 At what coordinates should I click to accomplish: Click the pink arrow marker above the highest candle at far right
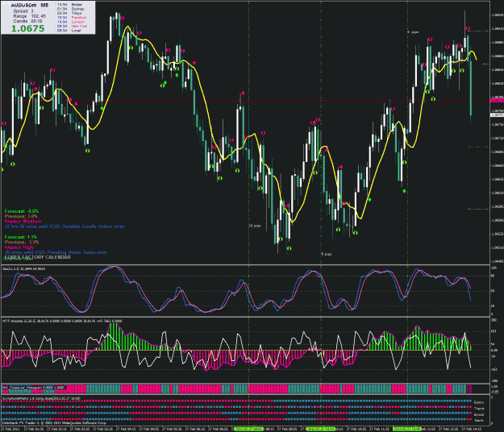[x=468, y=28]
